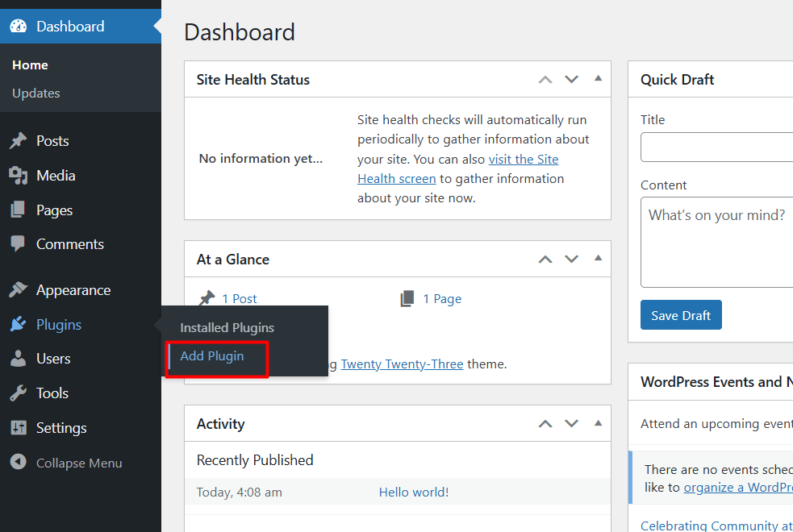Image resolution: width=793 pixels, height=532 pixels.
Task: Follow the Twenty Twenty-Three theme link
Action: click(x=402, y=364)
